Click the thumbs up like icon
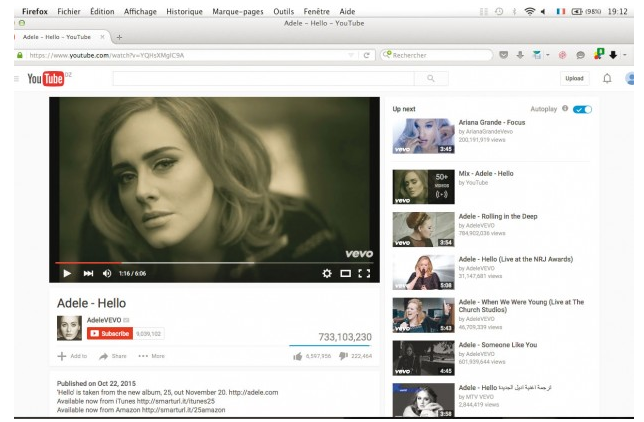The image size is (644, 422). point(298,356)
